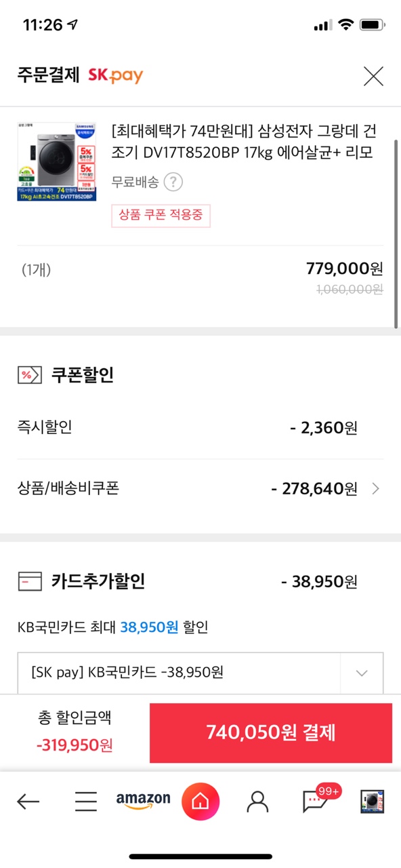Open the hamburger category menu
The width and height of the screenshot is (401, 868).
pos(86,802)
